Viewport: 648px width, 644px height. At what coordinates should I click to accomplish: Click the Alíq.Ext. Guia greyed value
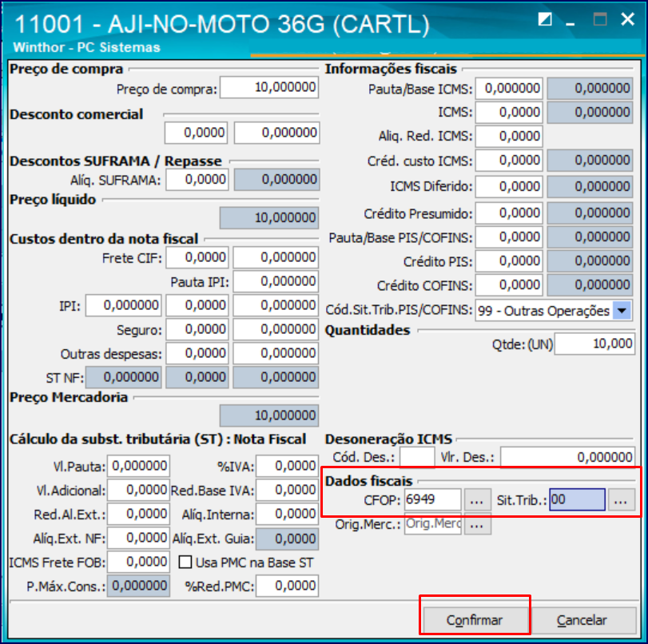(287, 539)
